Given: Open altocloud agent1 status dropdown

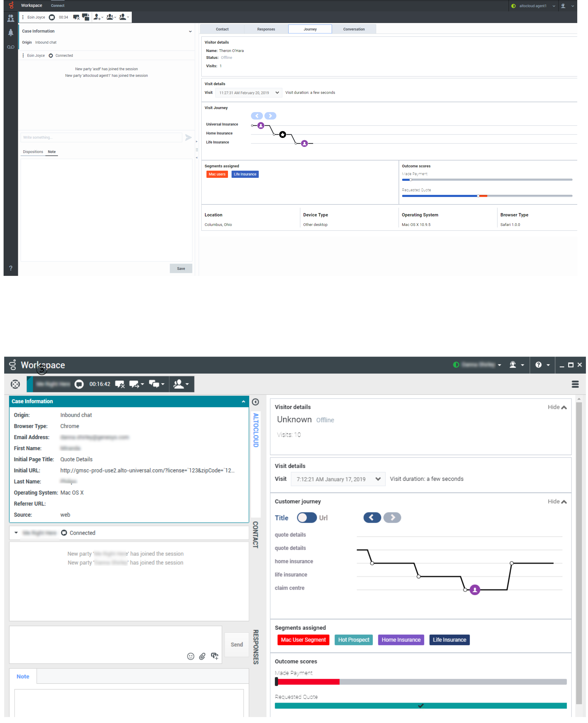Looking at the screenshot, I should (533, 6).
